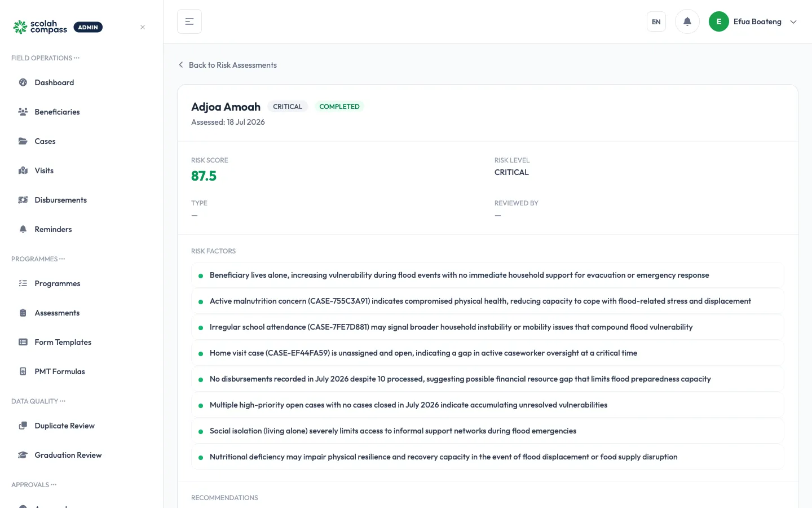Click the Cases folder icon
812x508 pixels.
(x=23, y=141)
